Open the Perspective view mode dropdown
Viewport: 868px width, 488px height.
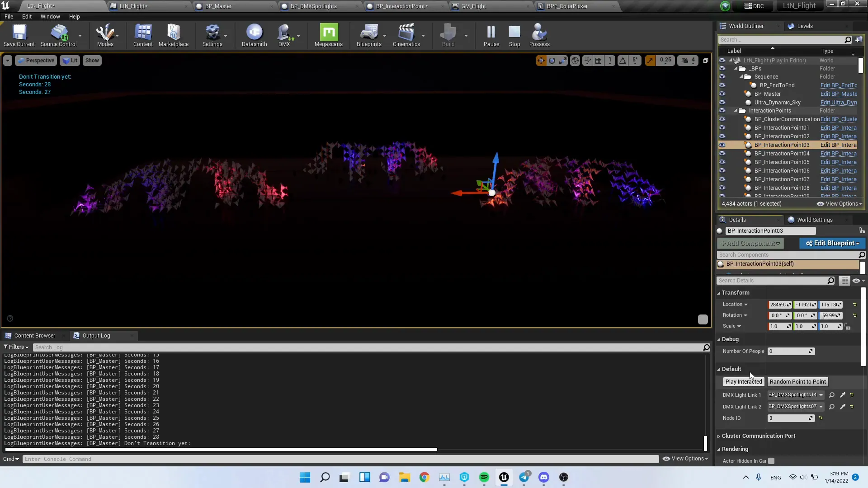pyautogui.click(x=36, y=61)
